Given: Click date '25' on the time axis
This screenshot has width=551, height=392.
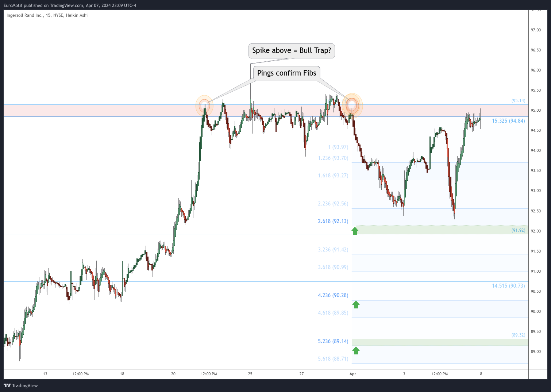Looking at the screenshot, I should pyautogui.click(x=250, y=374).
